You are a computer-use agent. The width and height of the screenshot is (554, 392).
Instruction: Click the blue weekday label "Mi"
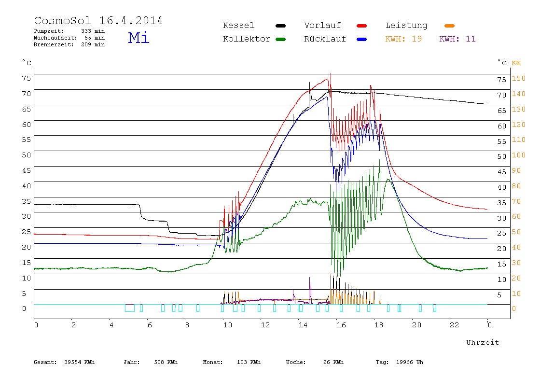pyautogui.click(x=138, y=38)
